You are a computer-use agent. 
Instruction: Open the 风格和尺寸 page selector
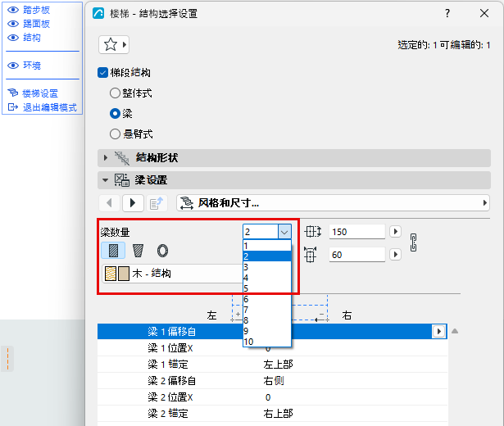click(x=333, y=203)
